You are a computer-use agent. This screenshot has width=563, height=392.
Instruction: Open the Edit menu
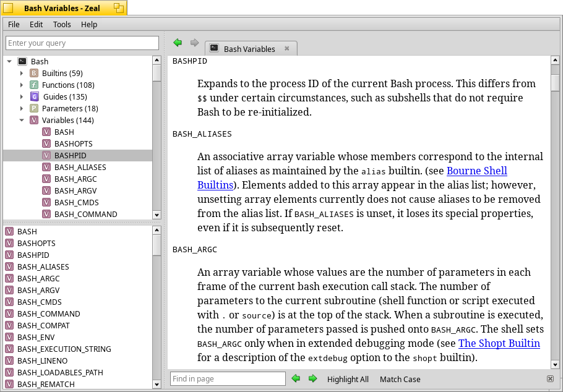click(36, 24)
